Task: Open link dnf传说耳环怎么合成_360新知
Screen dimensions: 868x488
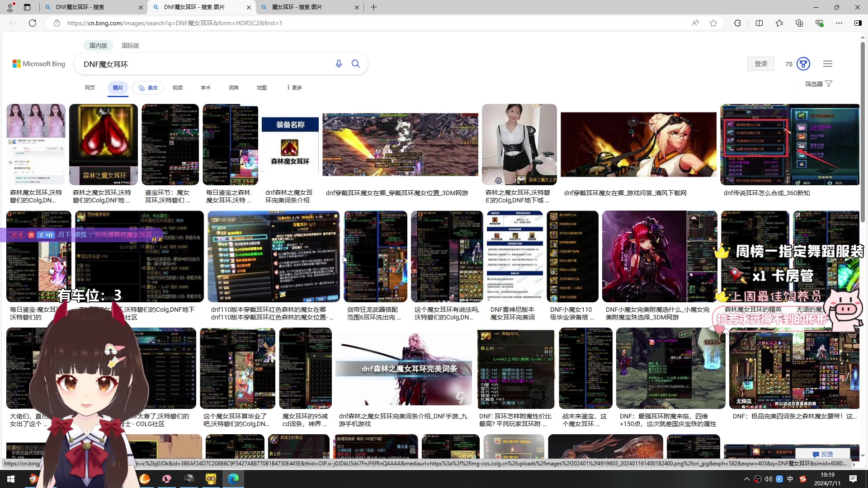Action: pyautogui.click(x=767, y=193)
